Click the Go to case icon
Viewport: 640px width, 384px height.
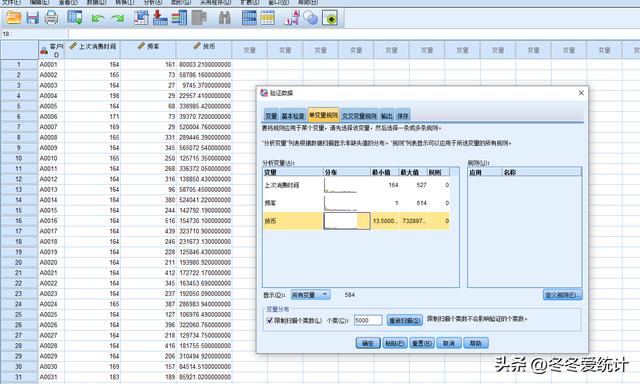[141, 18]
